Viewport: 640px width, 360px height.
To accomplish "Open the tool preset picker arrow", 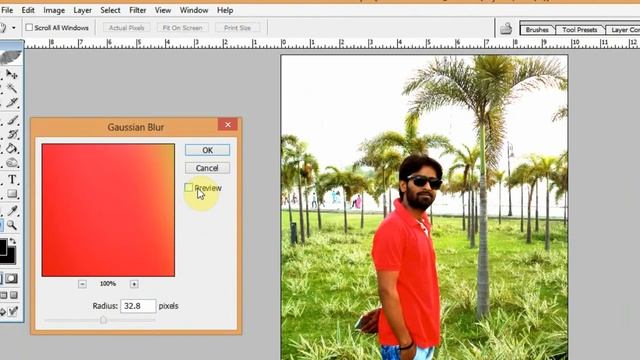I will [x=13, y=28].
